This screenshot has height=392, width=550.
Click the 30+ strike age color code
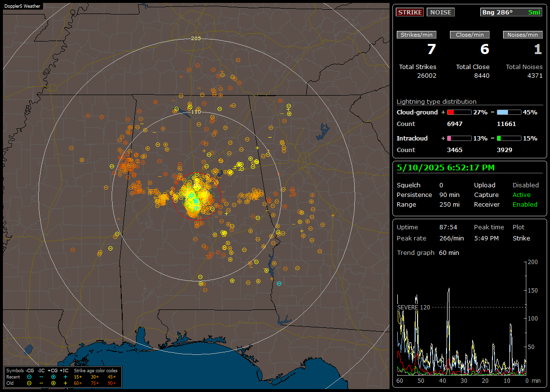tap(95, 377)
